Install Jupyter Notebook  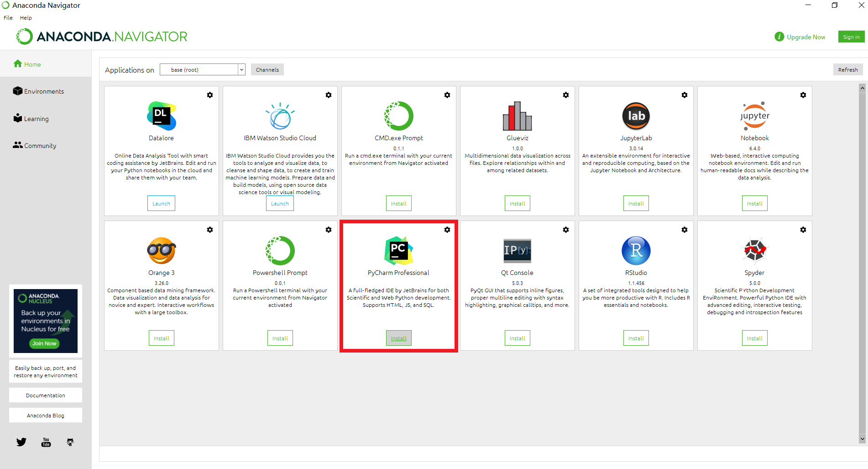(755, 204)
